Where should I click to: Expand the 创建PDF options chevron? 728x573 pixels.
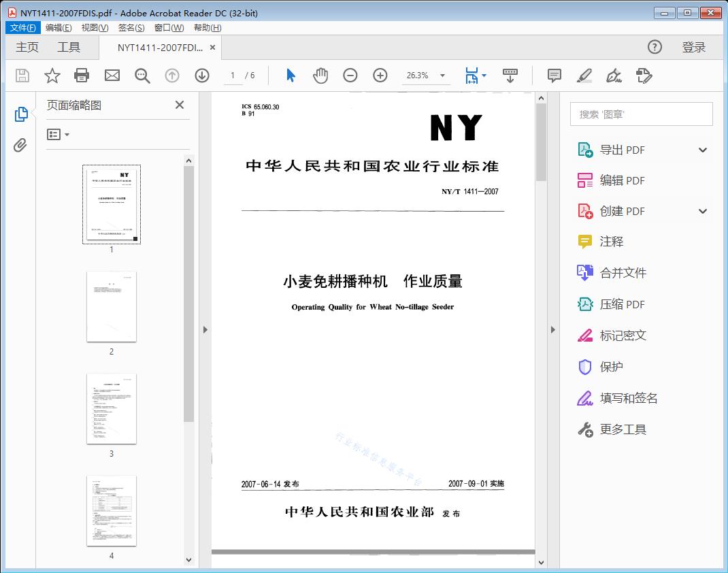[702, 211]
